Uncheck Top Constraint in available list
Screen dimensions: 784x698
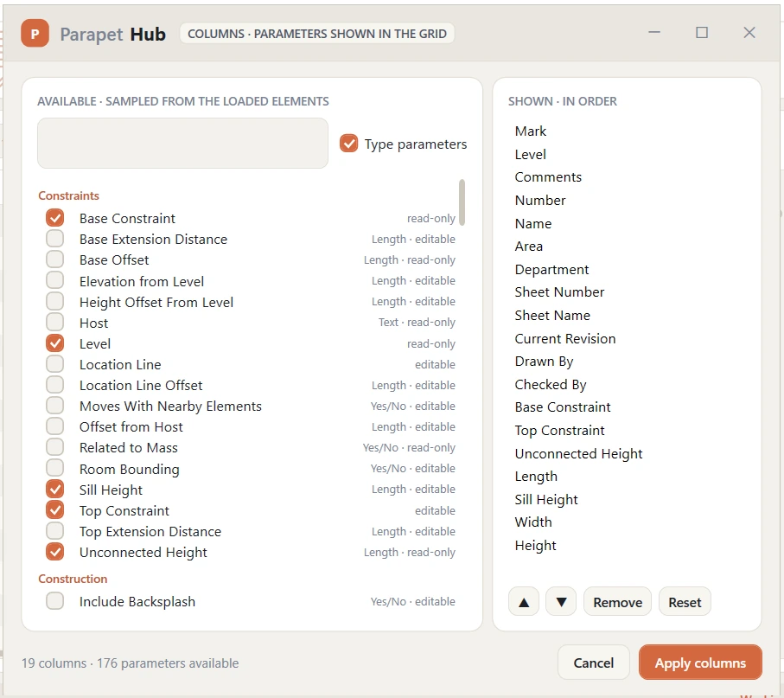(x=55, y=509)
